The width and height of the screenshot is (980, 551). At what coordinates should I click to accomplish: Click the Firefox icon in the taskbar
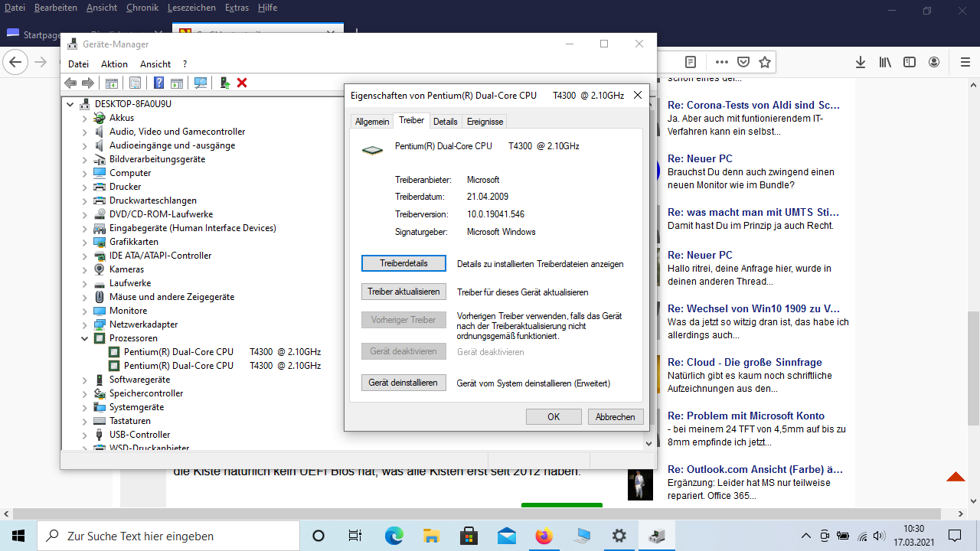(544, 536)
